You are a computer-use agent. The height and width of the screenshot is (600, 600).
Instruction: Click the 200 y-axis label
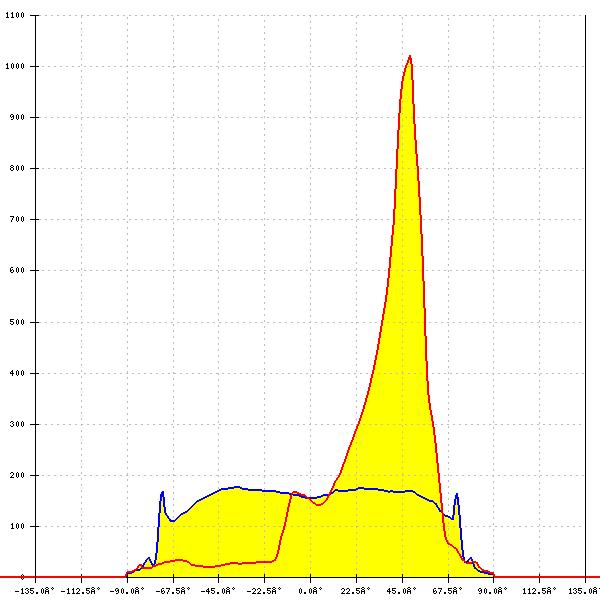click(x=17, y=475)
